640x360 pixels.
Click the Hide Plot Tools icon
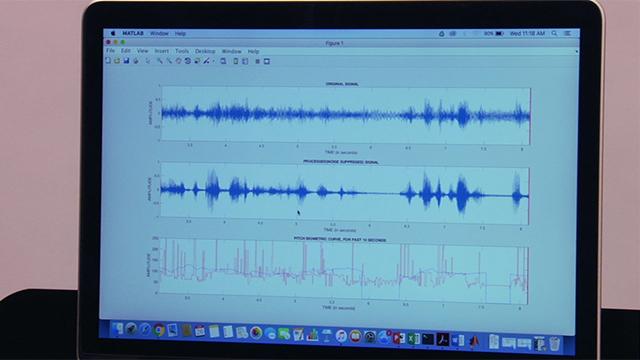258,61
